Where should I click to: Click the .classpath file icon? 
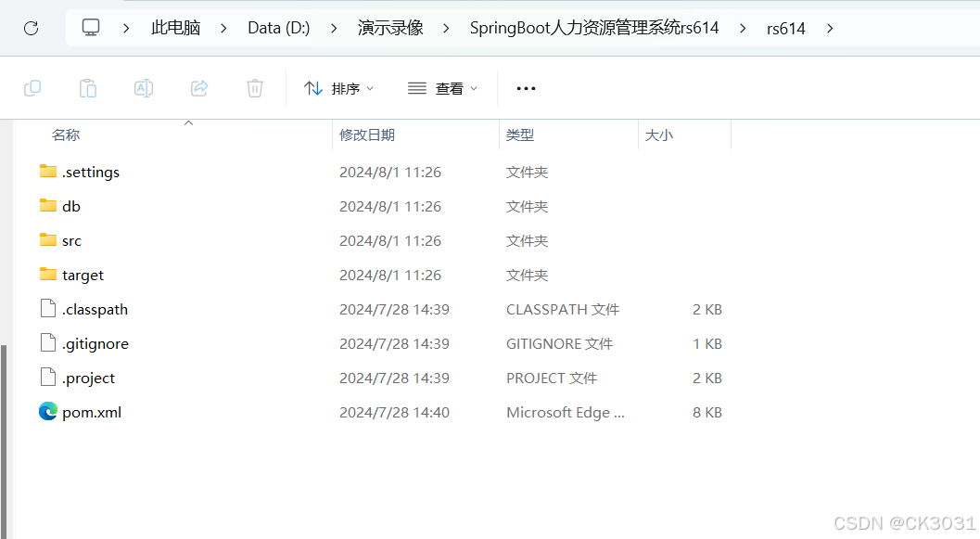pyautogui.click(x=48, y=308)
